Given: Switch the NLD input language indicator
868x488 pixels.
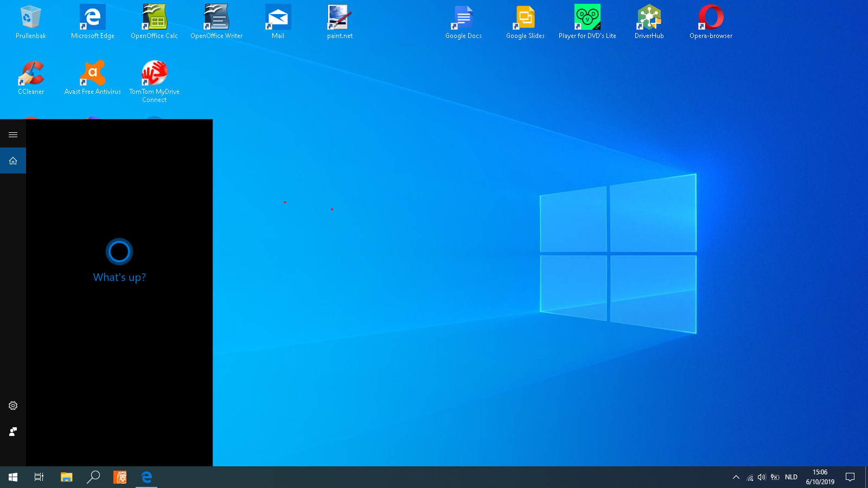Looking at the screenshot, I should pos(791,477).
